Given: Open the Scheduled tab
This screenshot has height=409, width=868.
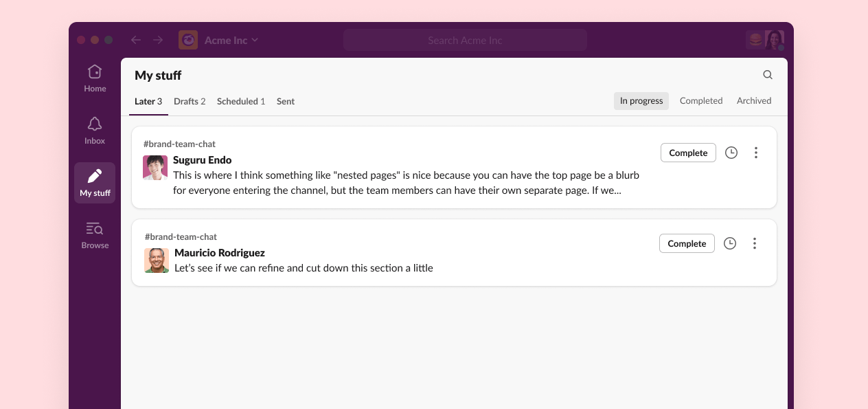Looking at the screenshot, I should (x=240, y=101).
